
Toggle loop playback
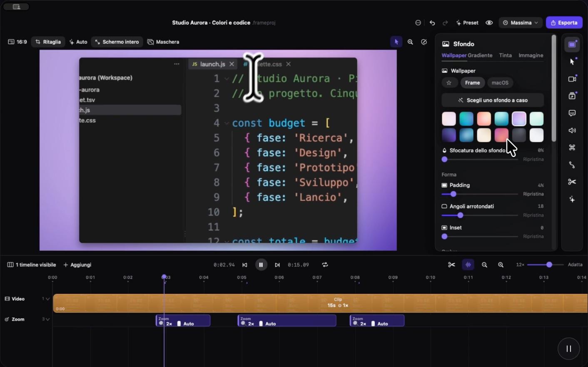click(x=325, y=265)
